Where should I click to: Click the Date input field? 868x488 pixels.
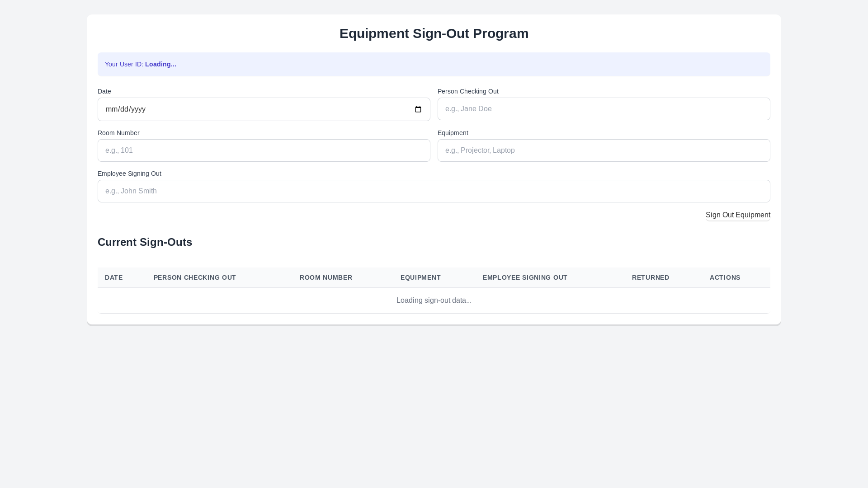(x=264, y=109)
